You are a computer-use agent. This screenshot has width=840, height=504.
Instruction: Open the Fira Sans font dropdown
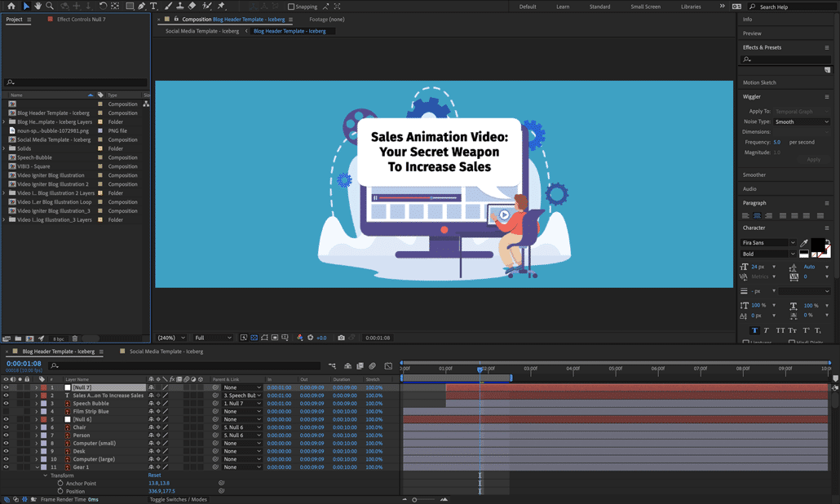click(x=793, y=242)
